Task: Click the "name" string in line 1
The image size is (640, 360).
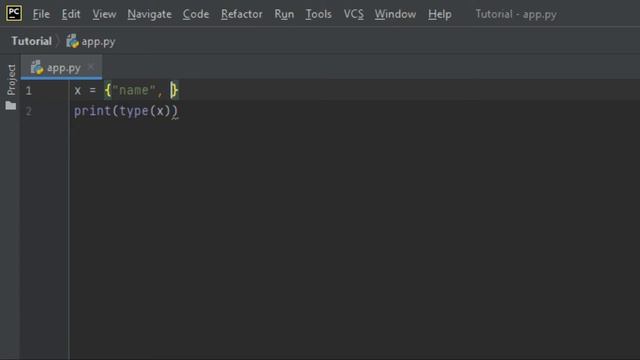Action: point(133,90)
